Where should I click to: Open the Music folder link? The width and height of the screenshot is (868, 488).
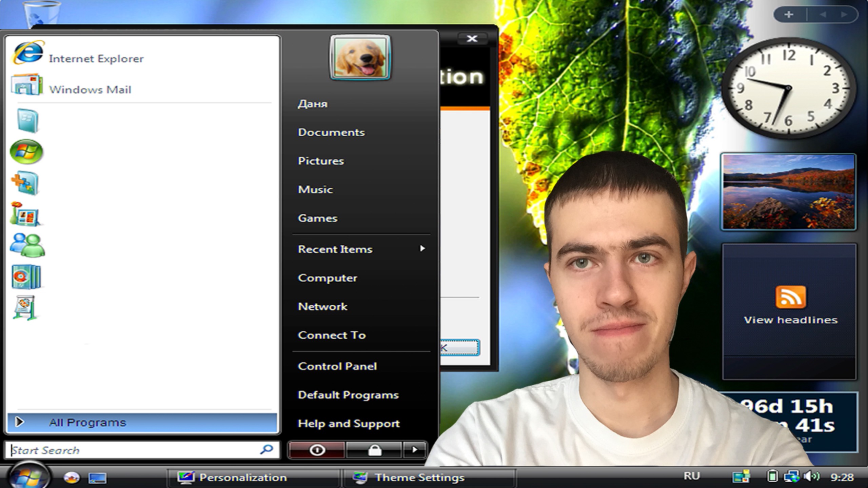point(315,189)
